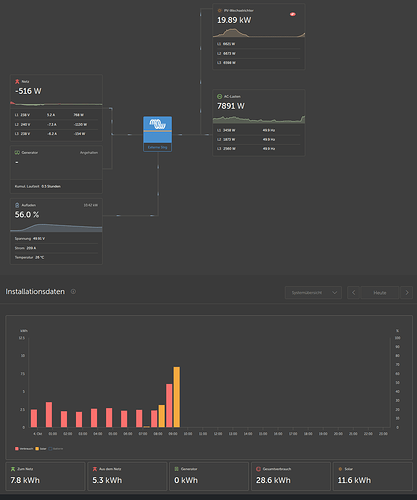Click the 7.8 kWh Zum Netz value
This screenshot has height=500, width=417.
click(25, 480)
